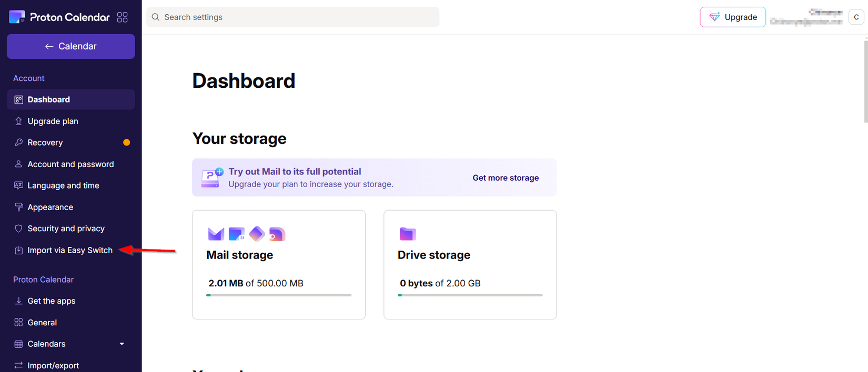Open the user account menu avatar C
Image resolution: width=868 pixels, height=372 pixels.
(x=856, y=17)
